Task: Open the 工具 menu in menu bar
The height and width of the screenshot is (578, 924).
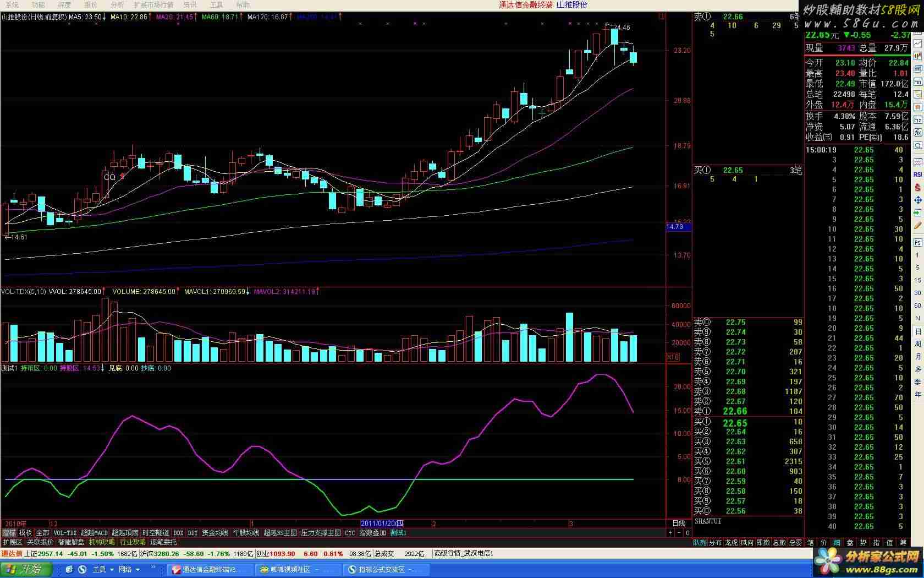Action: pos(216,4)
